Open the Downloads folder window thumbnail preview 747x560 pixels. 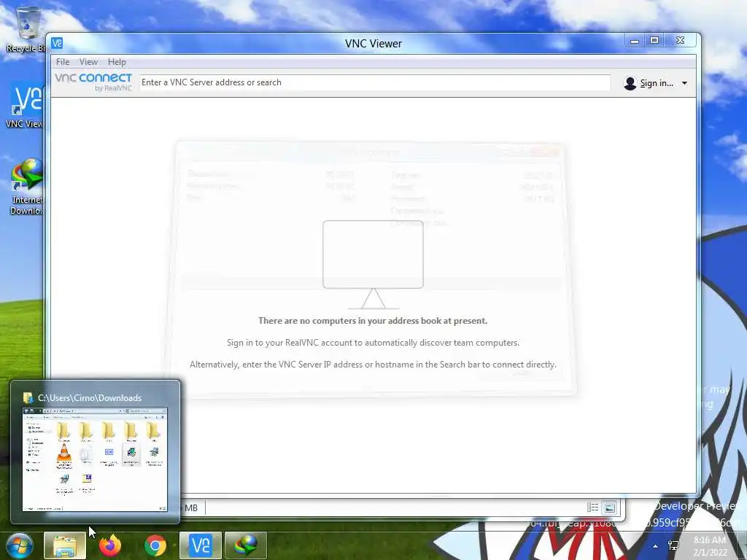pyautogui.click(x=96, y=459)
